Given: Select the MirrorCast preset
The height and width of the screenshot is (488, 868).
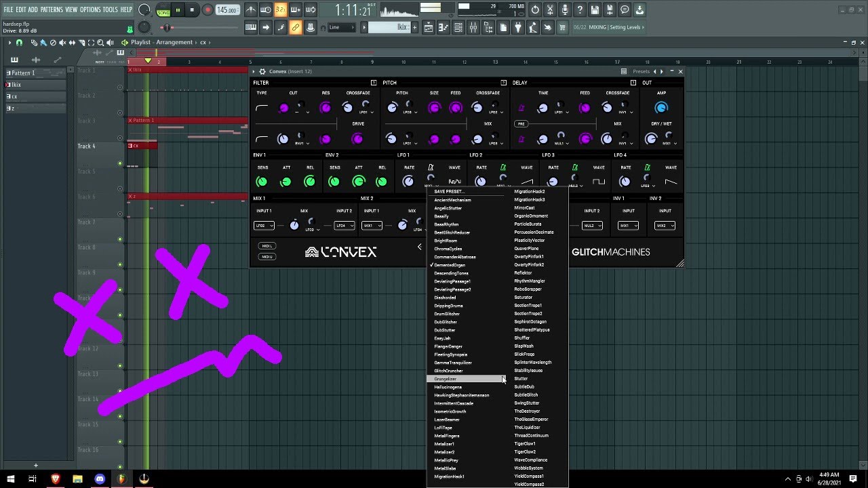Looking at the screenshot, I should coord(524,208).
